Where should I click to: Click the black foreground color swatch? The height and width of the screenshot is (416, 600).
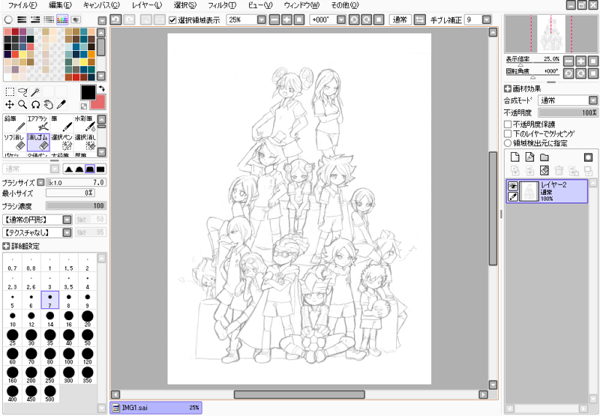88,93
